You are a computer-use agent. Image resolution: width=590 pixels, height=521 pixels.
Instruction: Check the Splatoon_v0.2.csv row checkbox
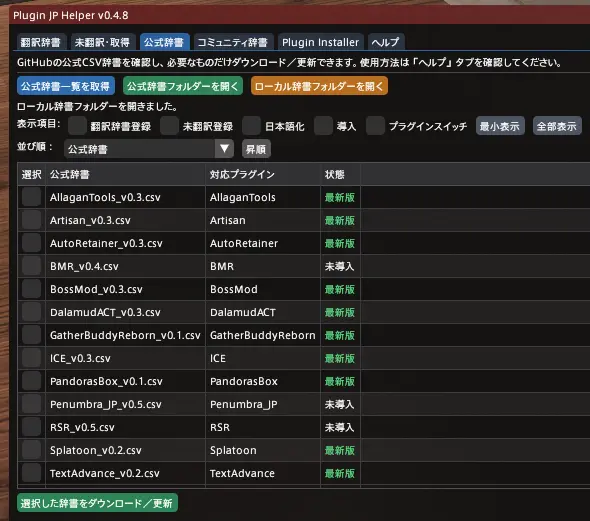tap(31, 450)
